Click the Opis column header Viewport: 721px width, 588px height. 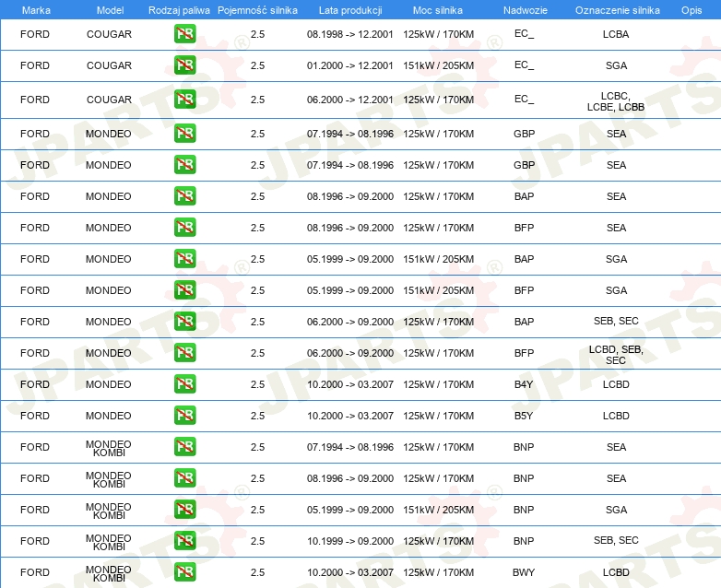pos(691,10)
